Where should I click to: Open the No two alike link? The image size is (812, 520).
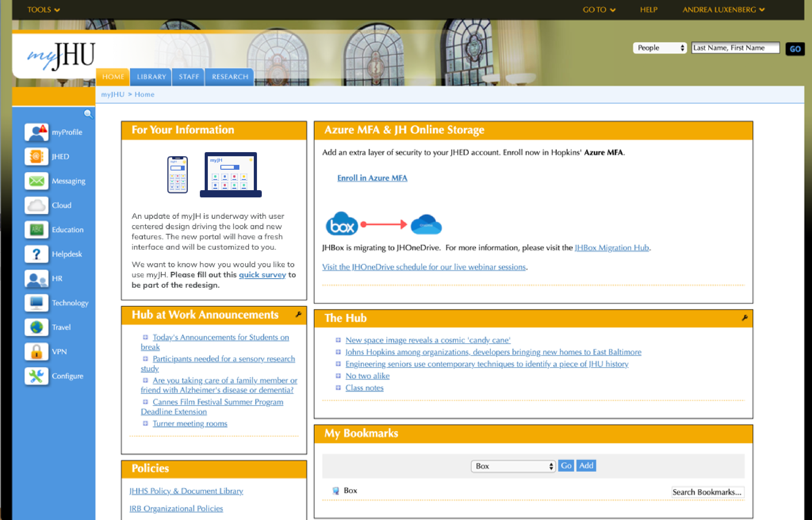(367, 376)
